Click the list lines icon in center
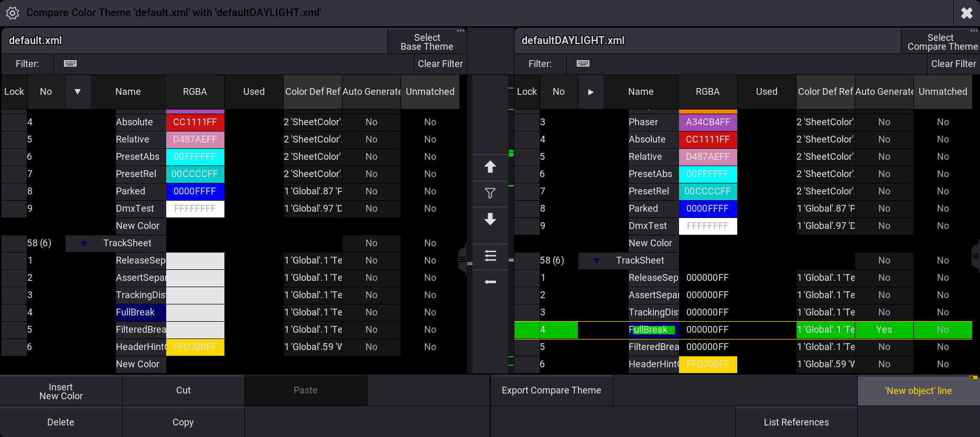The image size is (980, 437). click(490, 256)
